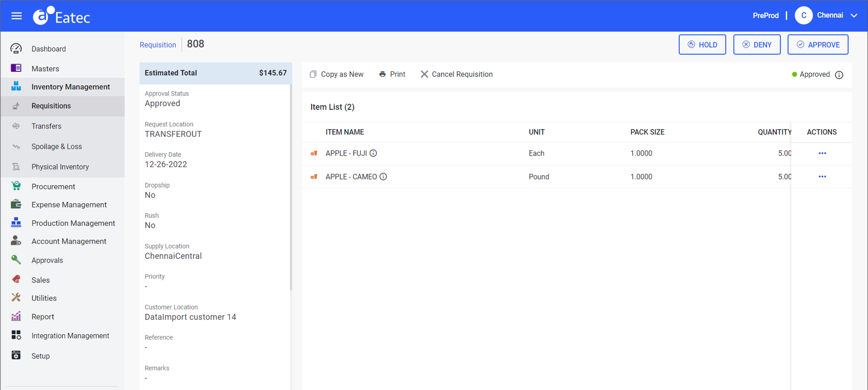Viewport: 868px width, 390px height.
Task: Click the TRANSFEROUT request location value
Action: [x=173, y=134]
